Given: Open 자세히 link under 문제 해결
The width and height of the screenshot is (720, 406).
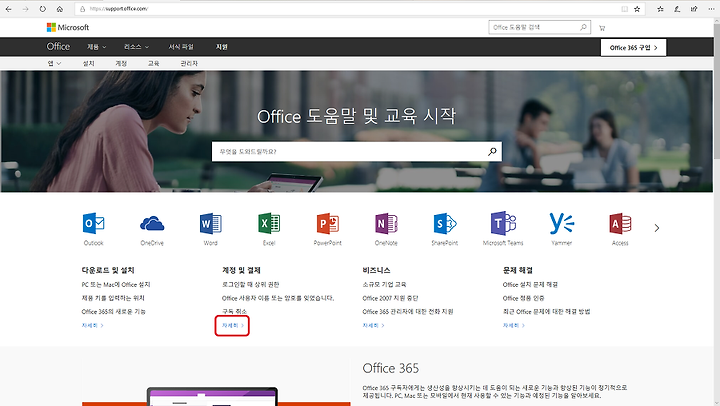Looking at the screenshot, I should (x=514, y=325).
